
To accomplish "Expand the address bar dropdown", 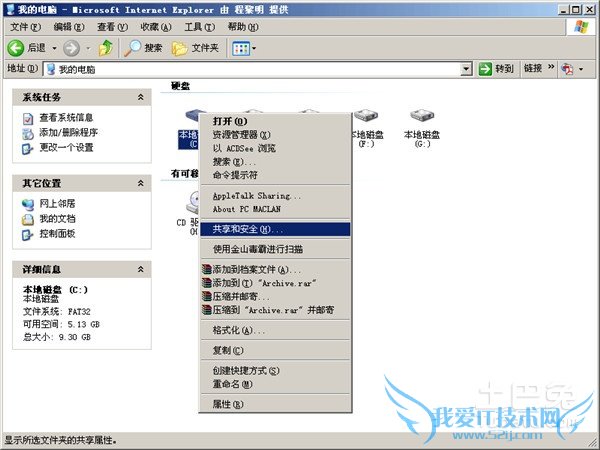I will tap(466, 69).
